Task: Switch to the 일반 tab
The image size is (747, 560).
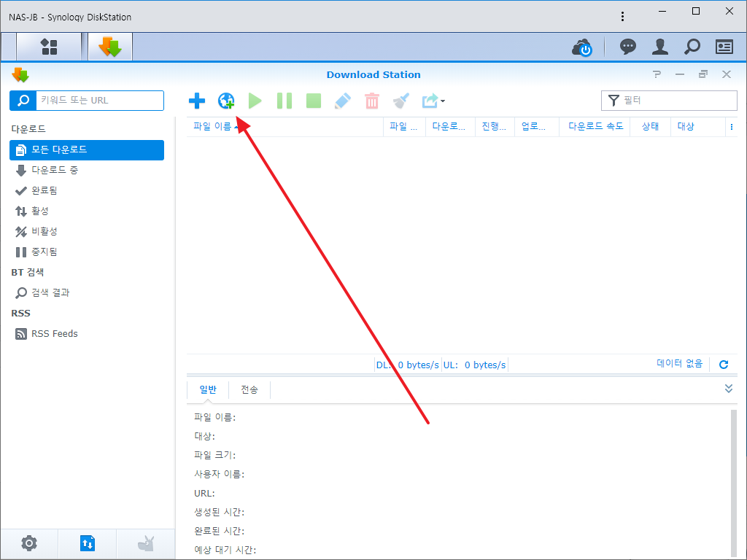Action: pos(208,389)
